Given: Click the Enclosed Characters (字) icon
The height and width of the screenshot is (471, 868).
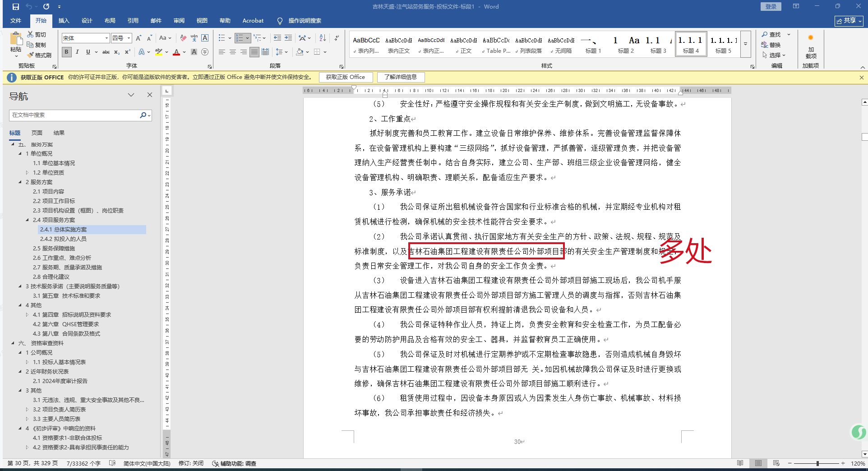Looking at the screenshot, I should pyautogui.click(x=205, y=52).
